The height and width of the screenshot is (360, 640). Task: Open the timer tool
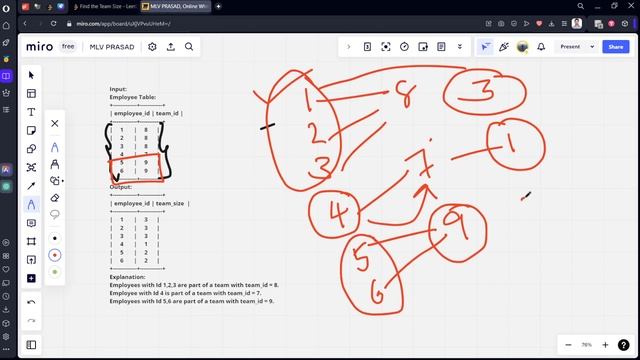click(404, 47)
